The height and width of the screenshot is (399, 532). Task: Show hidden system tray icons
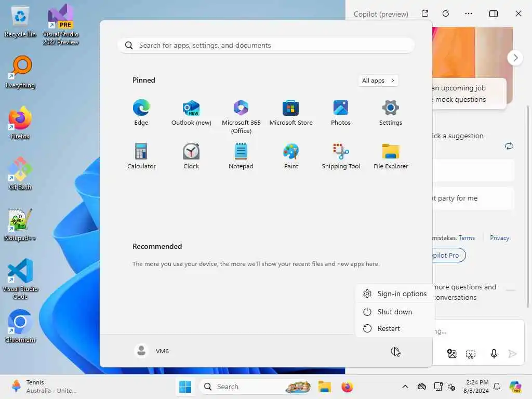click(x=405, y=387)
